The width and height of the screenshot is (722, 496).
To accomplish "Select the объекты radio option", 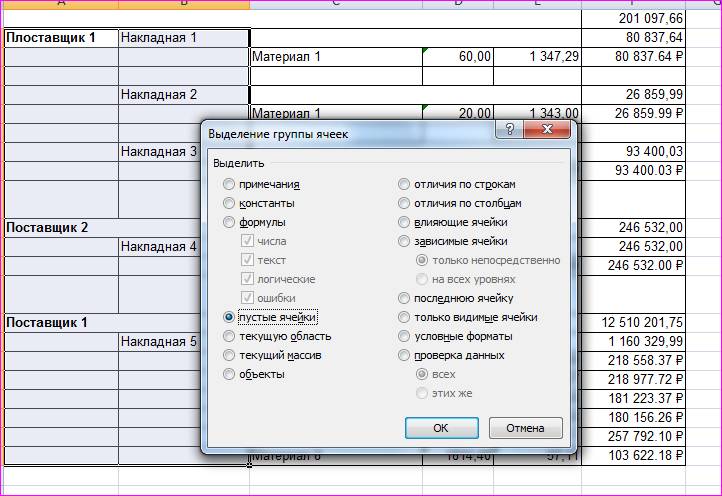I will coord(230,374).
